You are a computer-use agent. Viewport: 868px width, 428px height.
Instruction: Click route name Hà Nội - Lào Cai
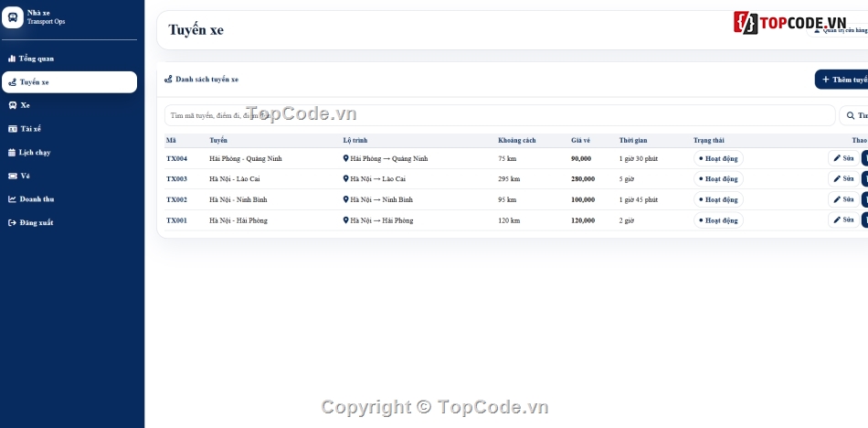coord(235,179)
